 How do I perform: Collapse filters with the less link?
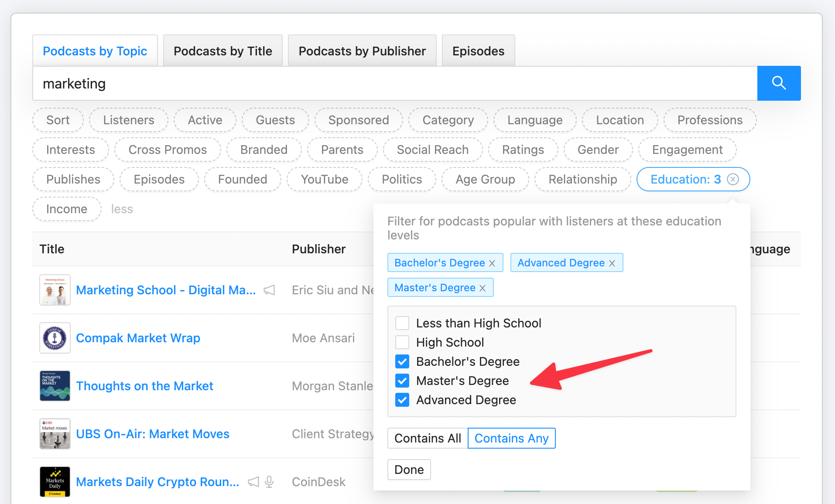(x=122, y=209)
